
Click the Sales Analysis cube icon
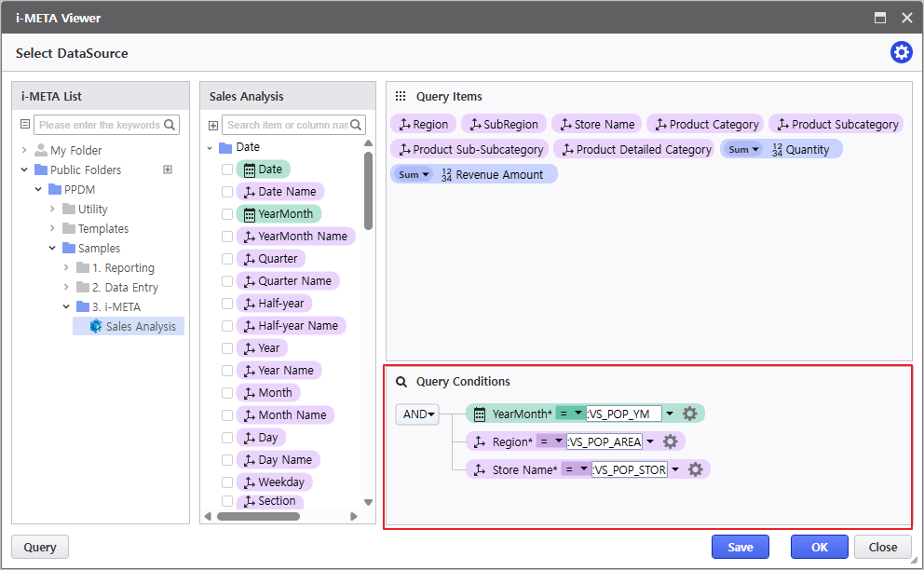pyautogui.click(x=96, y=327)
